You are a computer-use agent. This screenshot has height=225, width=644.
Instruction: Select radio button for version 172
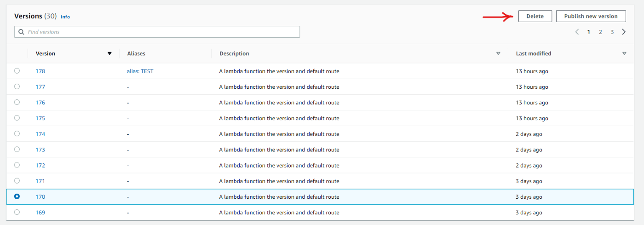pyautogui.click(x=17, y=165)
